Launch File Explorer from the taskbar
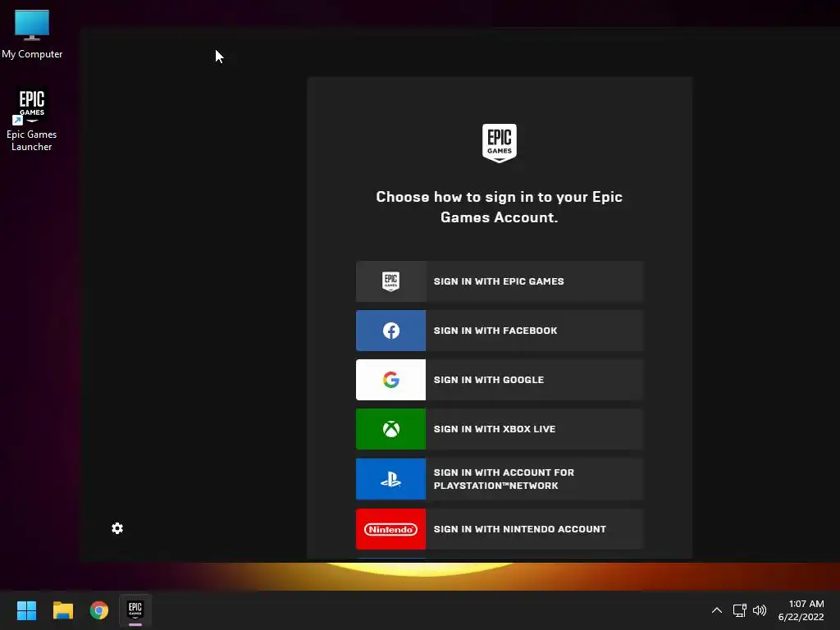This screenshot has height=630, width=840. click(x=62, y=610)
